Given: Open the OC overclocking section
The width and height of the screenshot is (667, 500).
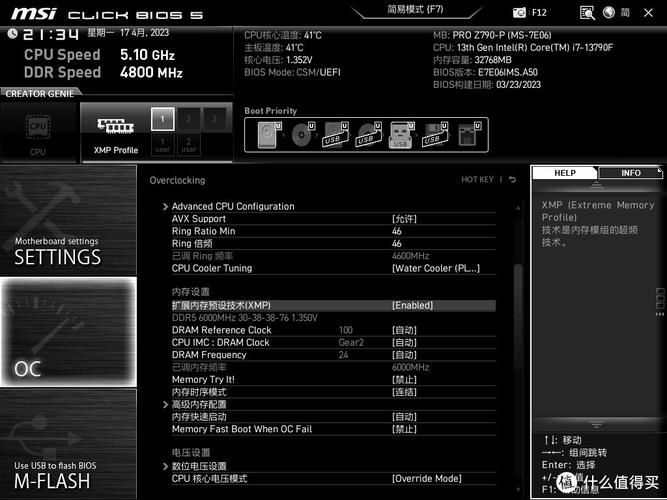Looking at the screenshot, I should click(68, 332).
